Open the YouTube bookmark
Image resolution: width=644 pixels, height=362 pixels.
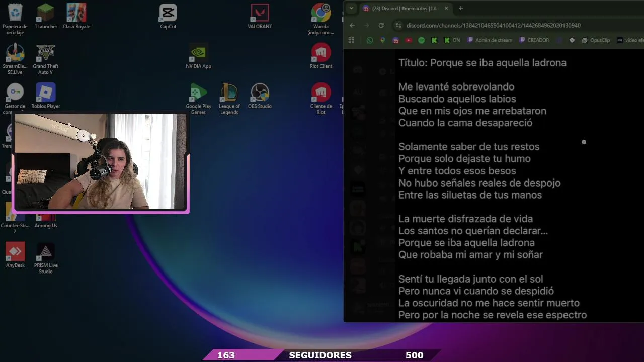coord(409,40)
